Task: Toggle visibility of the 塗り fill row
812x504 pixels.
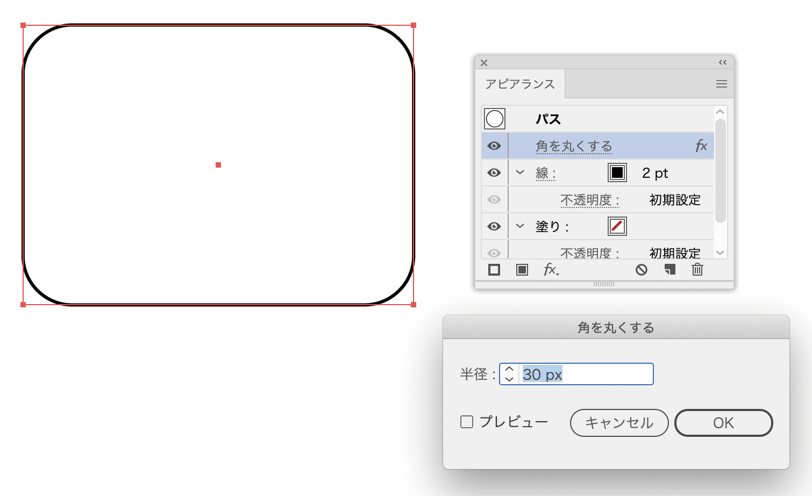Action: pos(494,227)
